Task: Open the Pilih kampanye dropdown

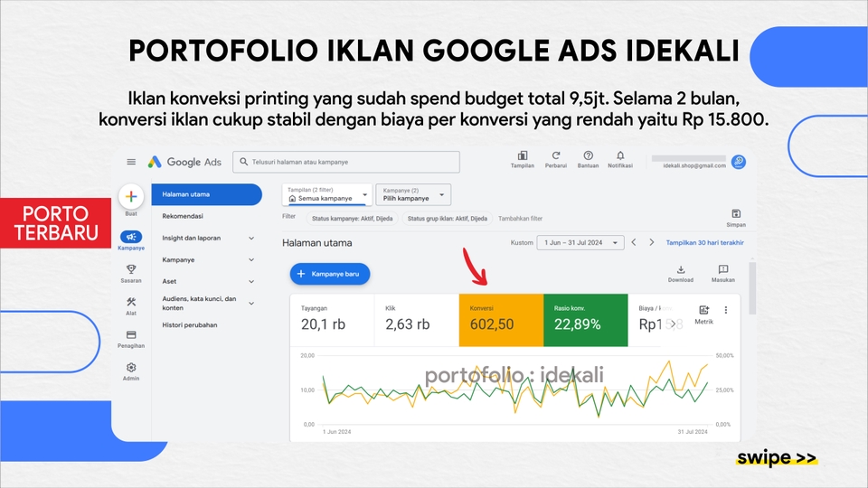Action: (x=413, y=195)
